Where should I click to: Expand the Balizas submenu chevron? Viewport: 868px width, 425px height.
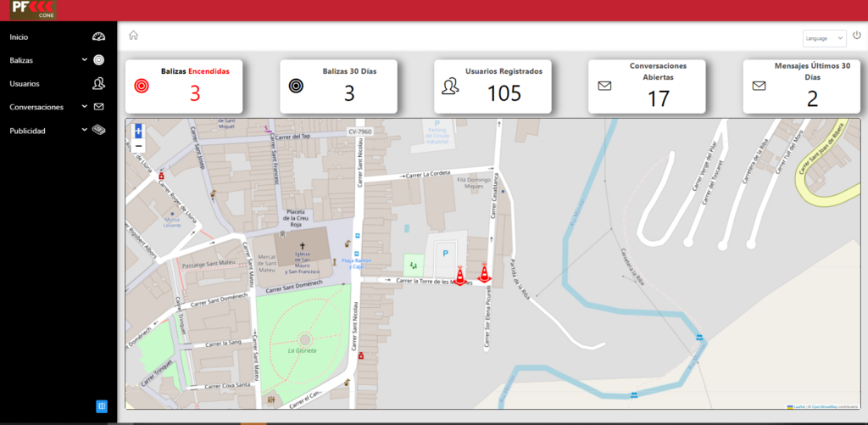(84, 60)
